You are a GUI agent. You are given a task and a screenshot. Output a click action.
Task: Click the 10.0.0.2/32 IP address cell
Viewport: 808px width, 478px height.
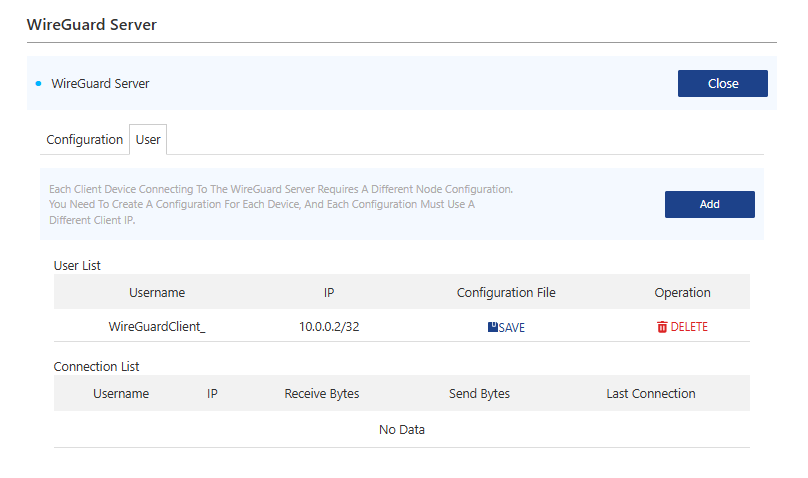point(329,326)
